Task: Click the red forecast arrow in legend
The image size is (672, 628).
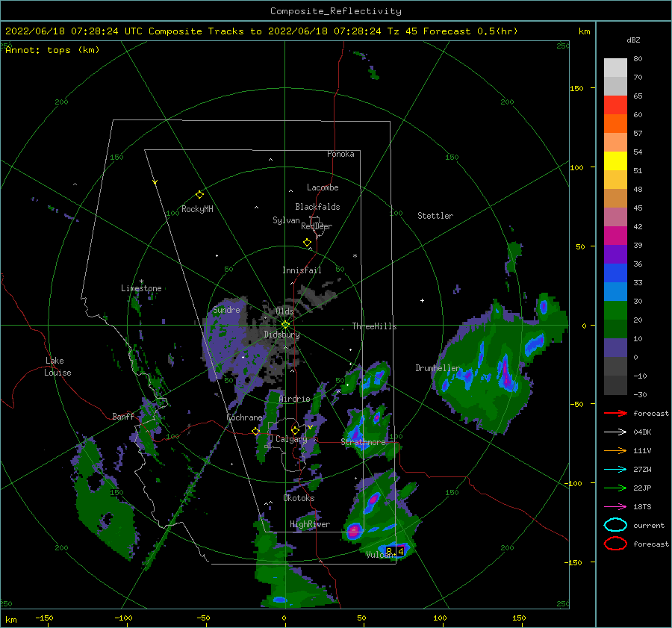Action: pos(615,413)
